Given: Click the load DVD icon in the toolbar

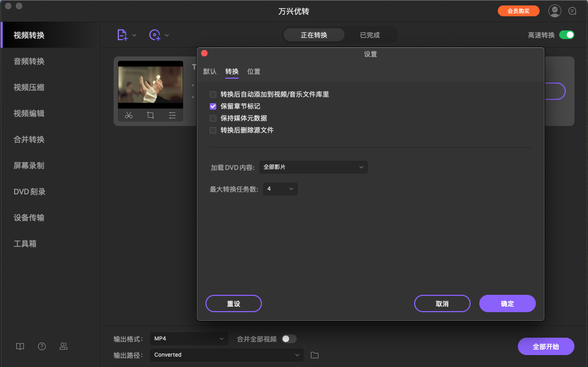Looking at the screenshot, I should (x=154, y=34).
